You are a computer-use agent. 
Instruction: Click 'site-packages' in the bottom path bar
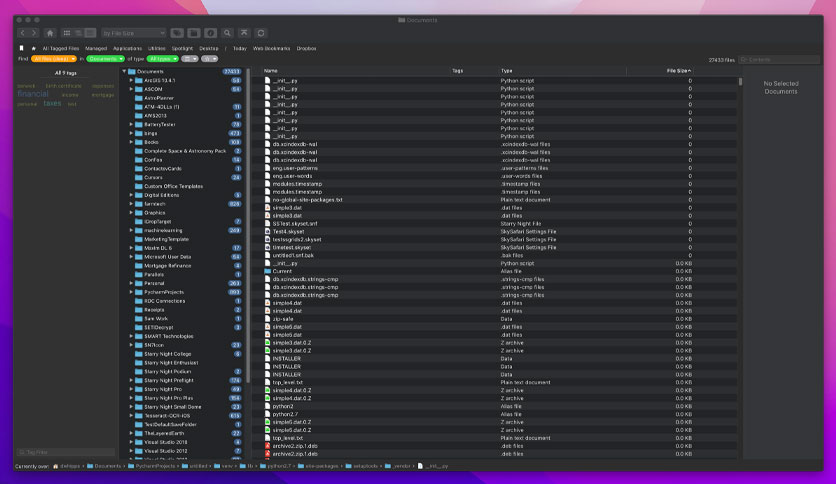[322, 466]
